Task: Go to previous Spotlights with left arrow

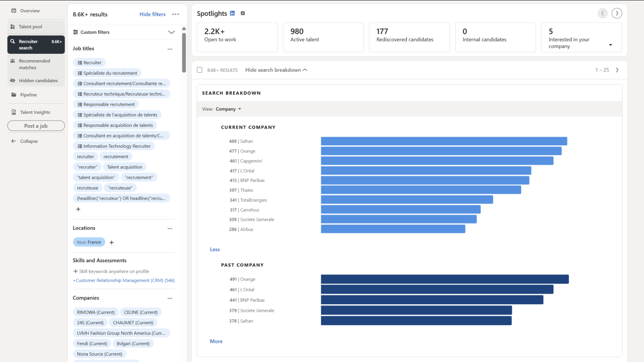Action: point(603,13)
